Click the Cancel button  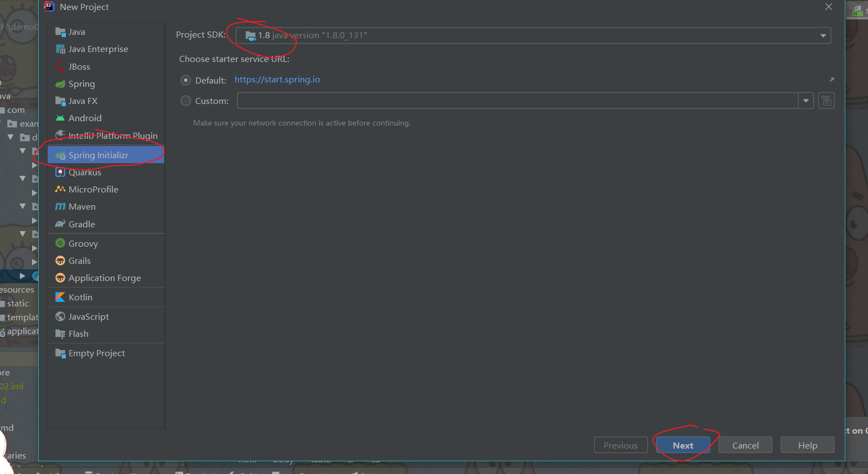pos(745,445)
